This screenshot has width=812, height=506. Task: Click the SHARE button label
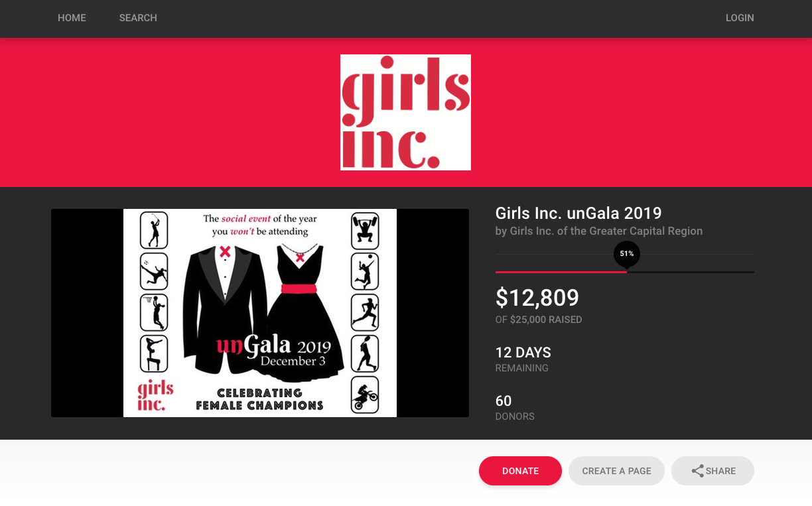[x=720, y=471]
